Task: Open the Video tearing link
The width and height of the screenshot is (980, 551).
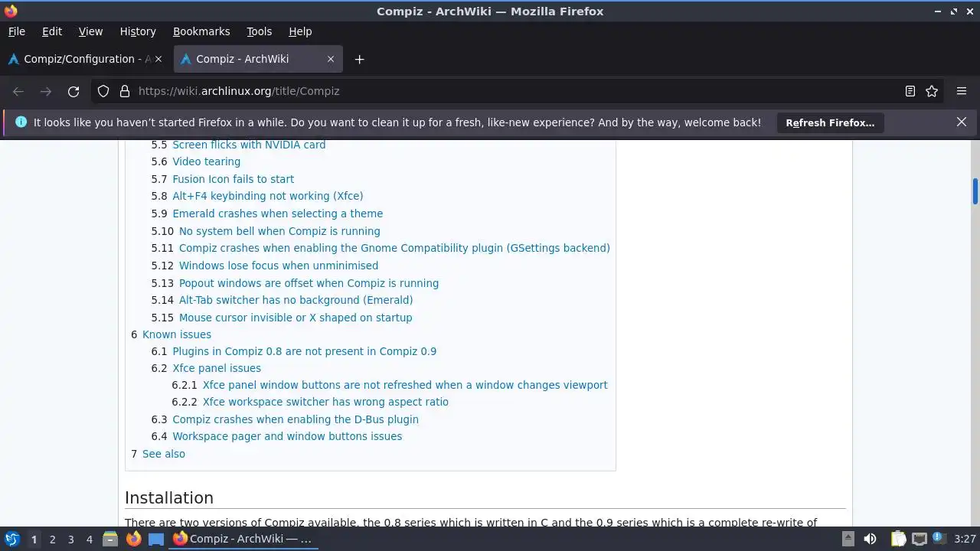Action: 206,161
